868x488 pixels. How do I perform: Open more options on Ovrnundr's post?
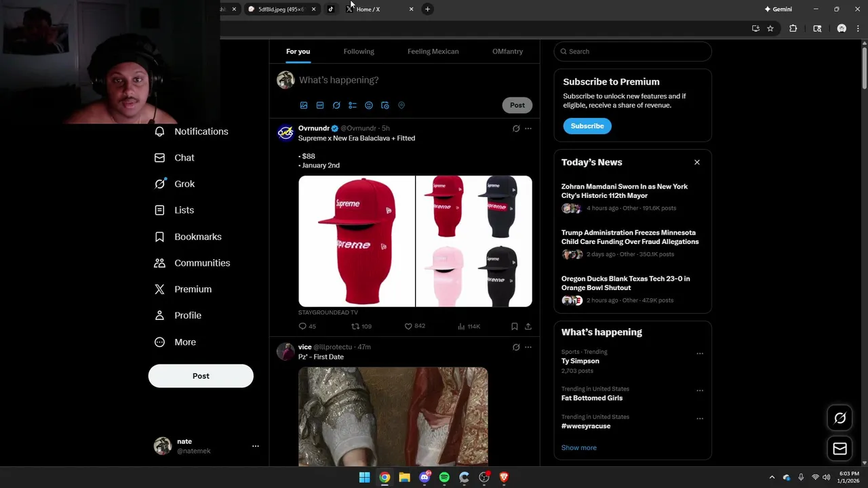click(528, 128)
